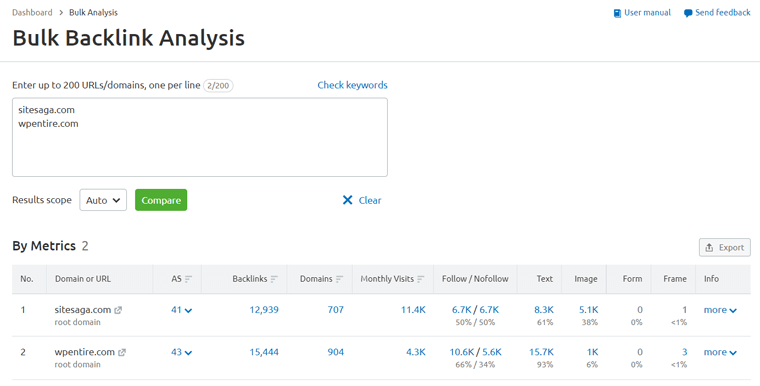Open external link icon for sitesaga.com
Viewport: 760px width, 386px height.
pyautogui.click(x=118, y=310)
